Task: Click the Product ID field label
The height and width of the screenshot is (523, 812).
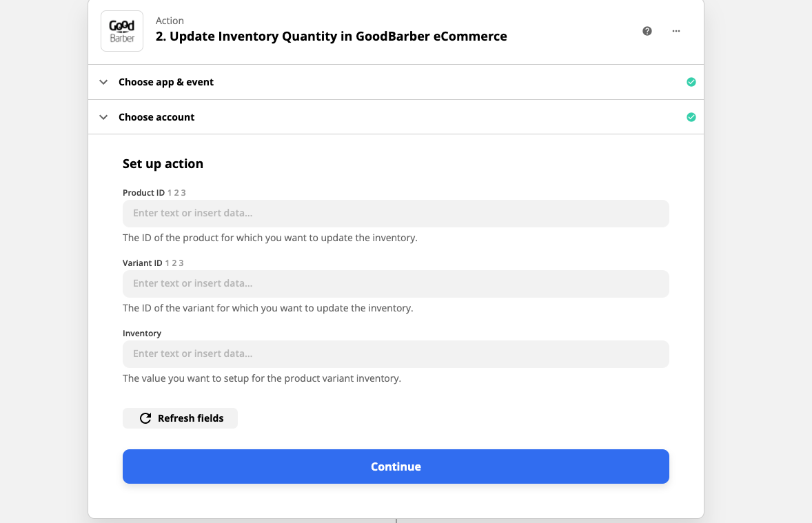Action: [143, 193]
